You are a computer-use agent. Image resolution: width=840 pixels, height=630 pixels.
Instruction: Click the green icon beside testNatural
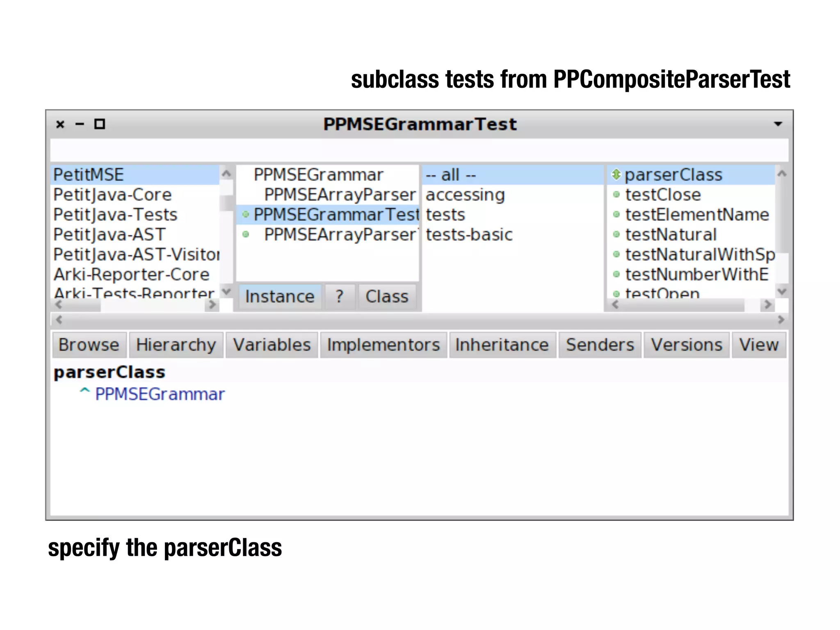click(616, 235)
